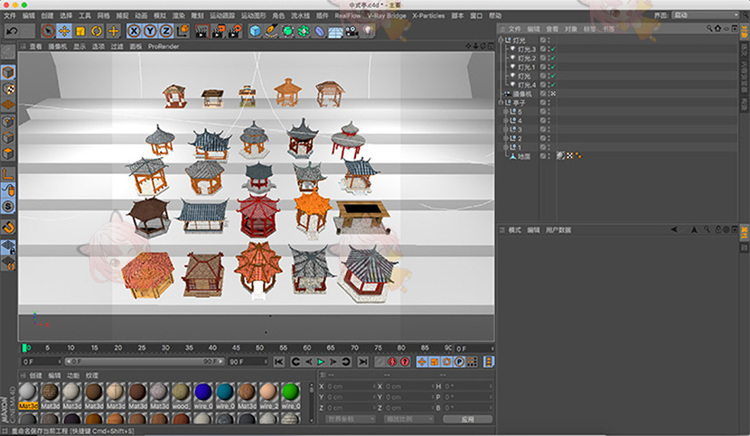Select the 地面 object in the tree
This screenshot has width=750, height=436.
[x=527, y=157]
